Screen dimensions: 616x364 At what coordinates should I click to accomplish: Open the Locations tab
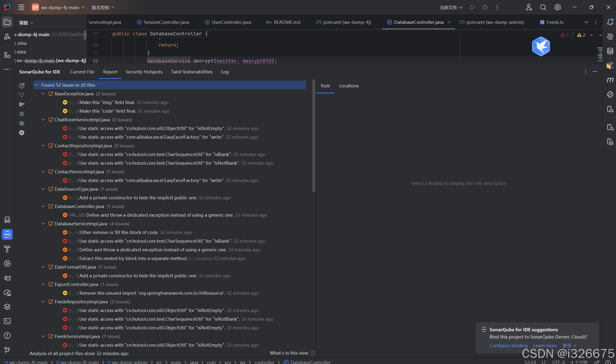[x=349, y=86]
